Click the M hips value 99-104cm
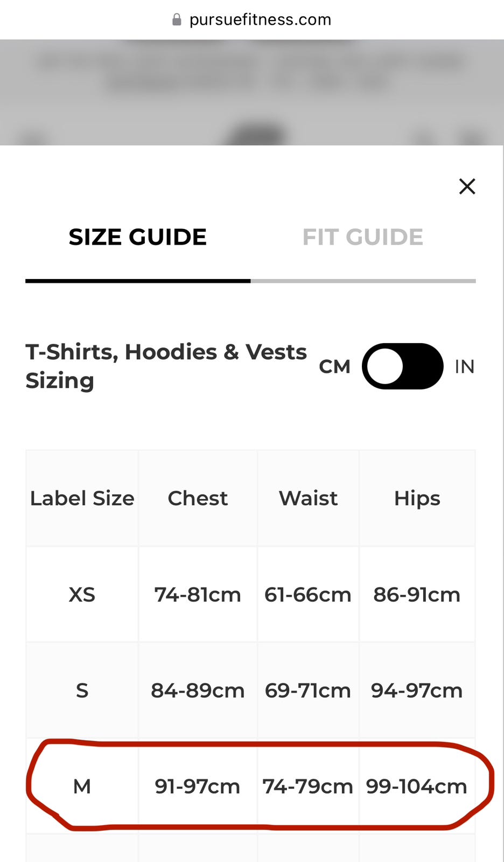 (x=416, y=787)
